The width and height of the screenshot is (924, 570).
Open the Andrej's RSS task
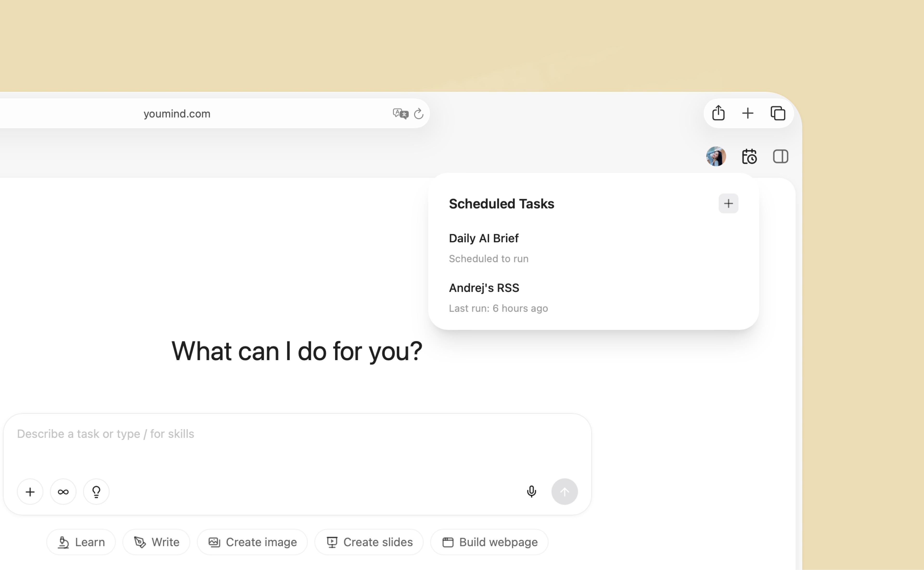484,288
